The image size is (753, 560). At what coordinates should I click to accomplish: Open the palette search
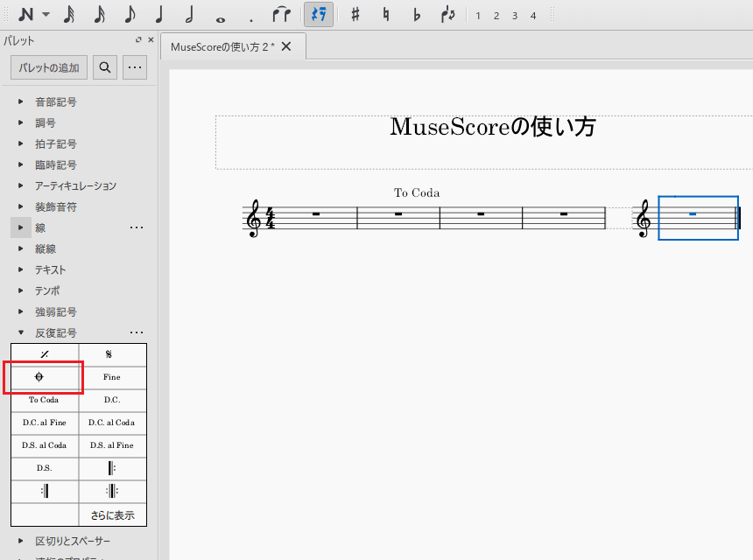(x=105, y=67)
